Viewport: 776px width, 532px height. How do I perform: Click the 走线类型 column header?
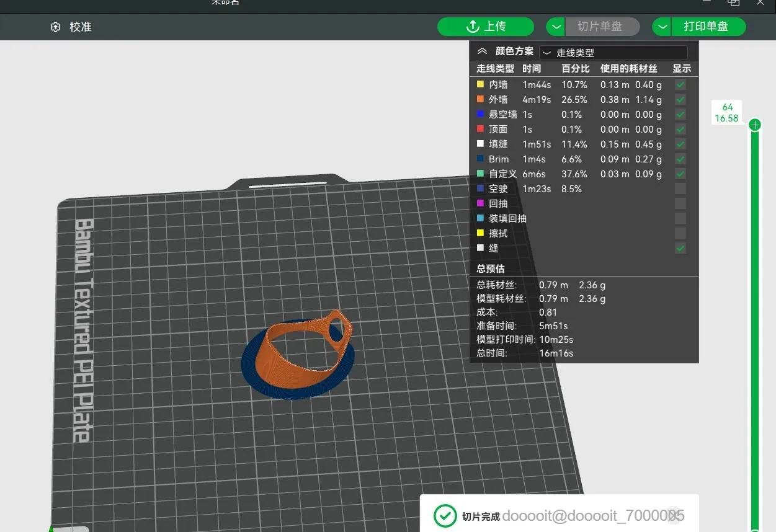495,68
